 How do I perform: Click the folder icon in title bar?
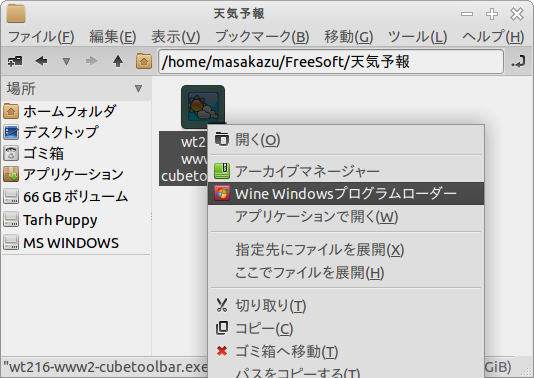[16, 14]
